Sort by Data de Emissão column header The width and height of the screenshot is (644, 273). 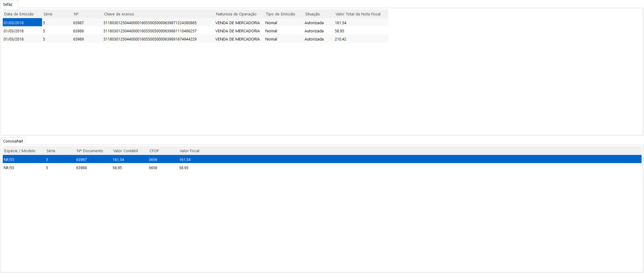[19, 14]
